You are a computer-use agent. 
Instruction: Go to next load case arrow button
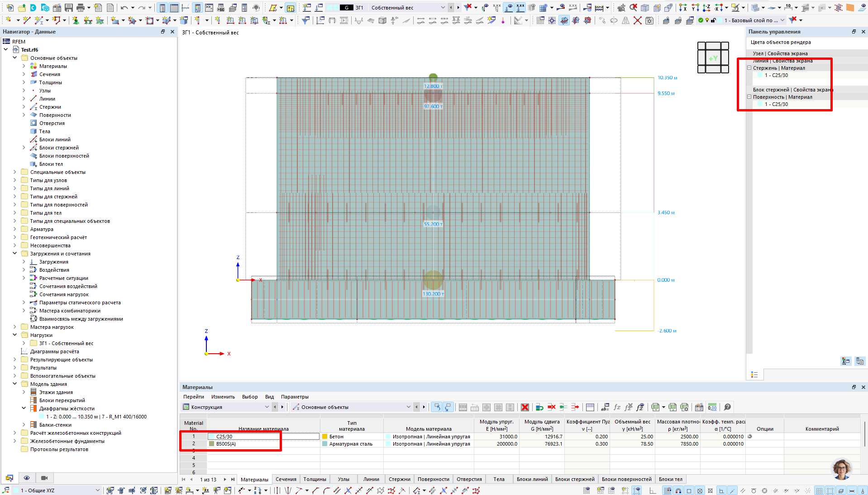pos(458,8)
